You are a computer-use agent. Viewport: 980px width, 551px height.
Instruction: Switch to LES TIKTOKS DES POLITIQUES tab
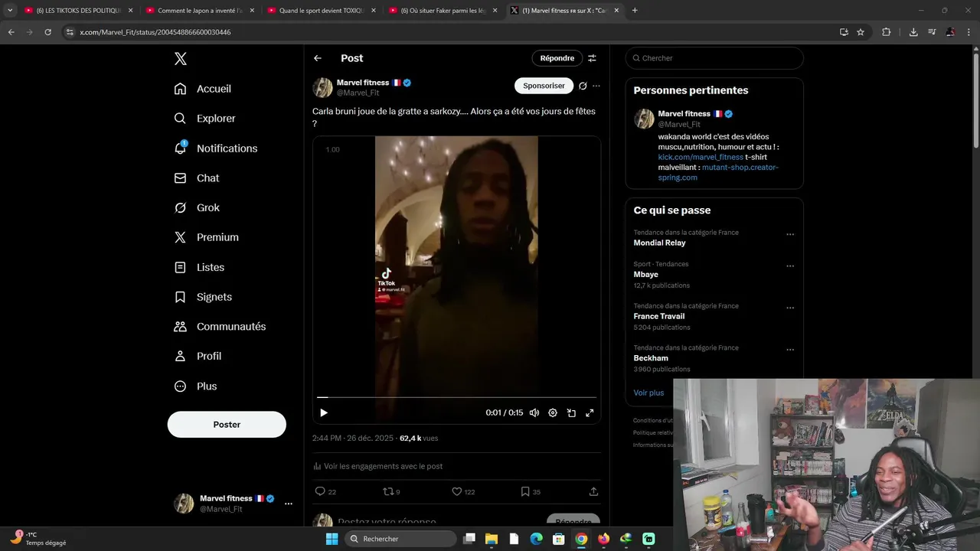click(x=78, y=11)
